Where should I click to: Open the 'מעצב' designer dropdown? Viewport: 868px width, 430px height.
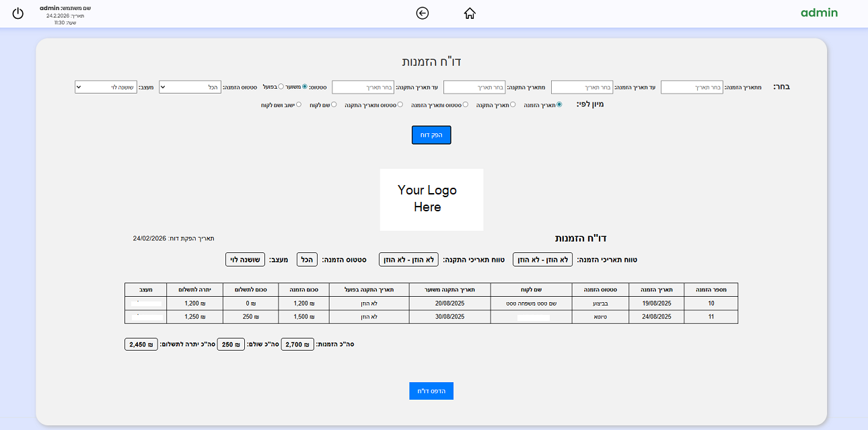[106, 87]
